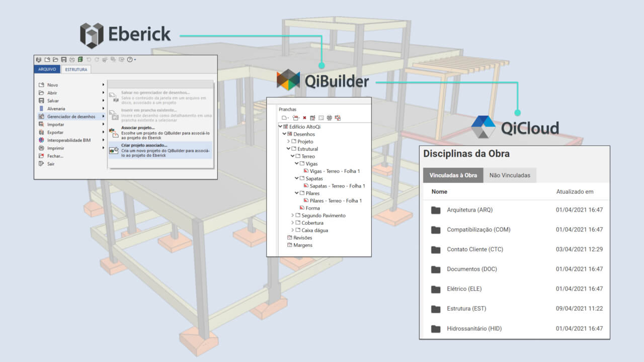Open the Importar menu entry
The image size is (644, 362).
[72, 124]
